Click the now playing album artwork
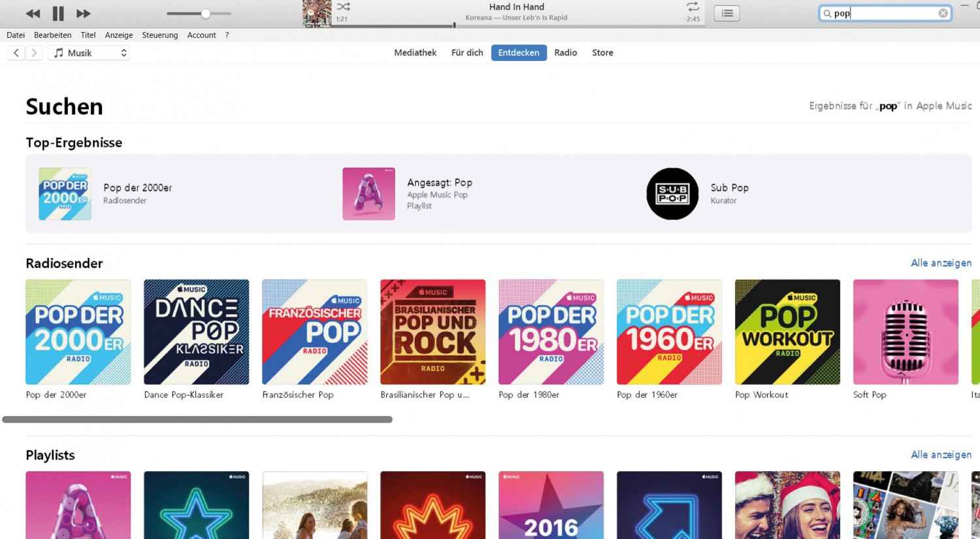The height and width of the screenshot is (539, 980). tap(317, 14)
